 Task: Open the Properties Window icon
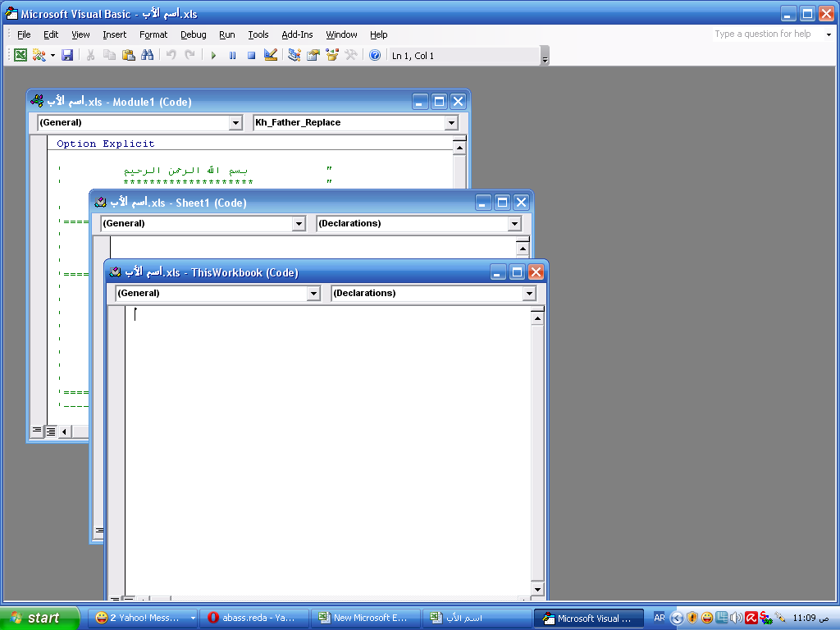point(313,55)
